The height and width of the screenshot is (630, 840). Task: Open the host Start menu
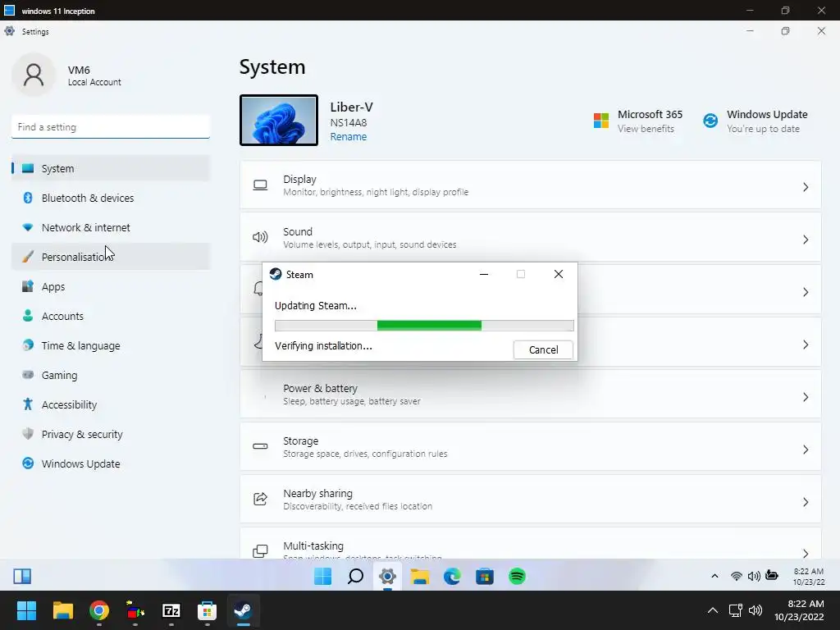click(x=26, y=610)
